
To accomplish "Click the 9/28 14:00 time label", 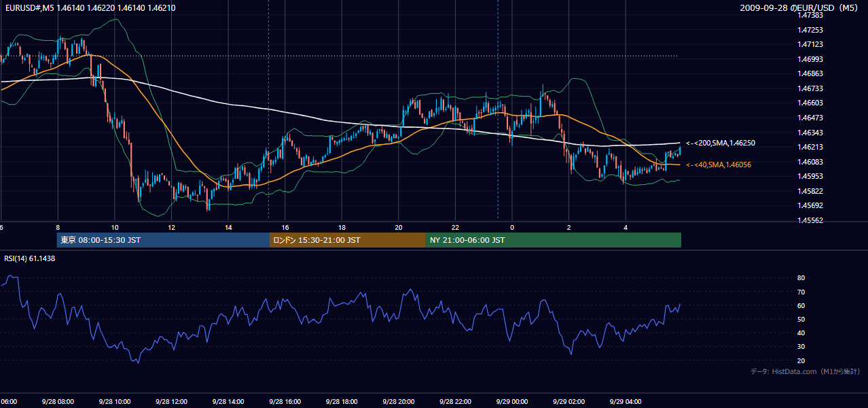I will [228, 401].
